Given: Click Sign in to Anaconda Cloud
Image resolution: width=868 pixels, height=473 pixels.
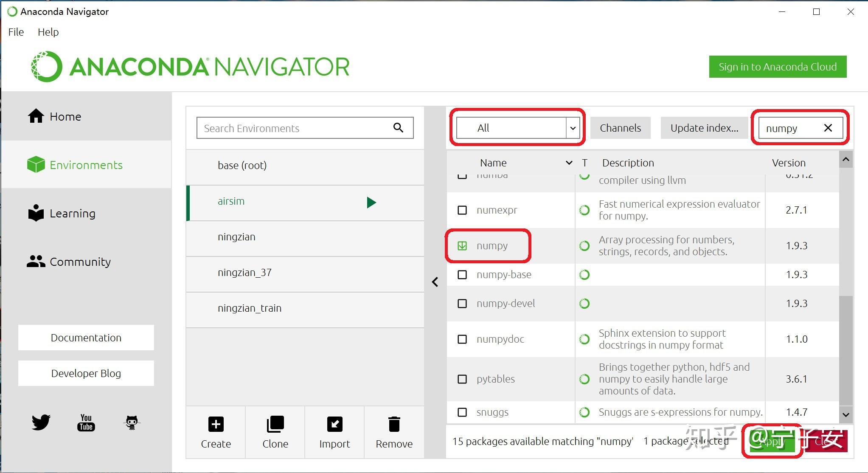Looking at the screenshot, I should click(778, 67).
